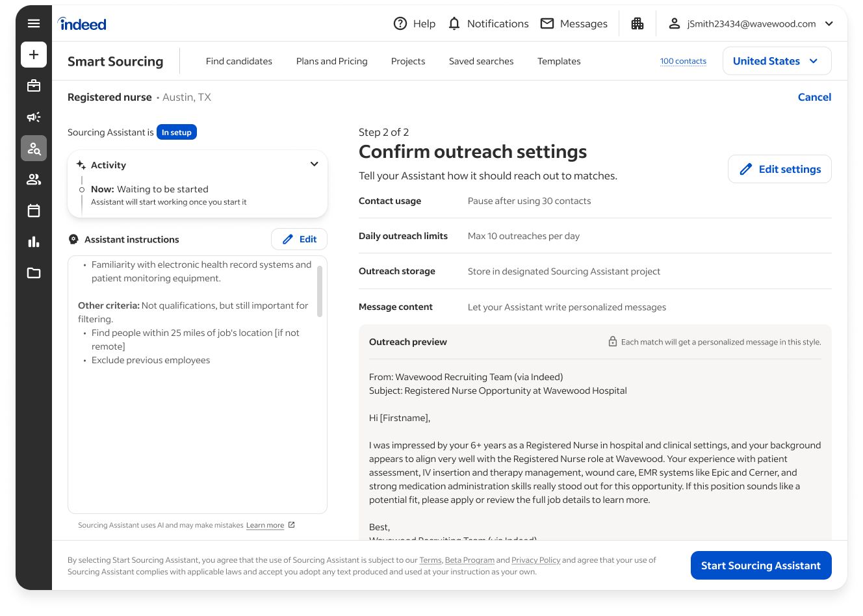The image size is (863, 616).
Task: Go to the Indeed logo home
Action: [82, 24]
